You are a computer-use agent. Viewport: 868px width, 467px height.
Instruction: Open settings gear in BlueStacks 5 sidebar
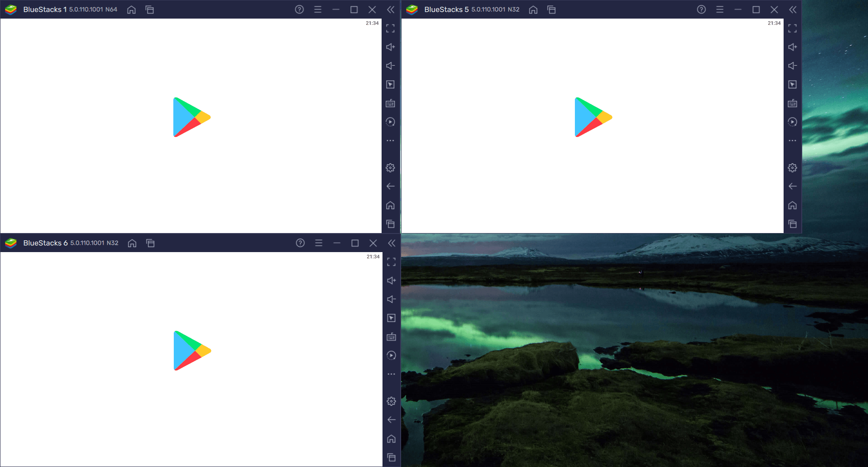pyautogui.click(x=792, y=168)
